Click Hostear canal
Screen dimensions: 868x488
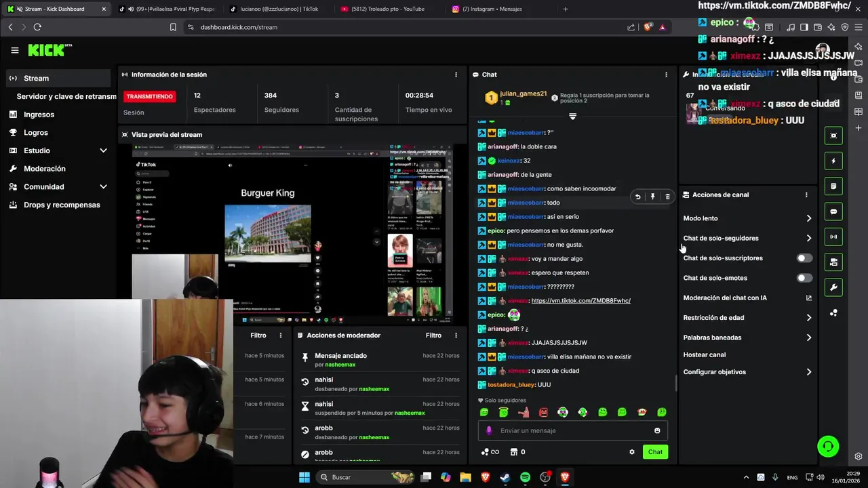pos(704,354)
